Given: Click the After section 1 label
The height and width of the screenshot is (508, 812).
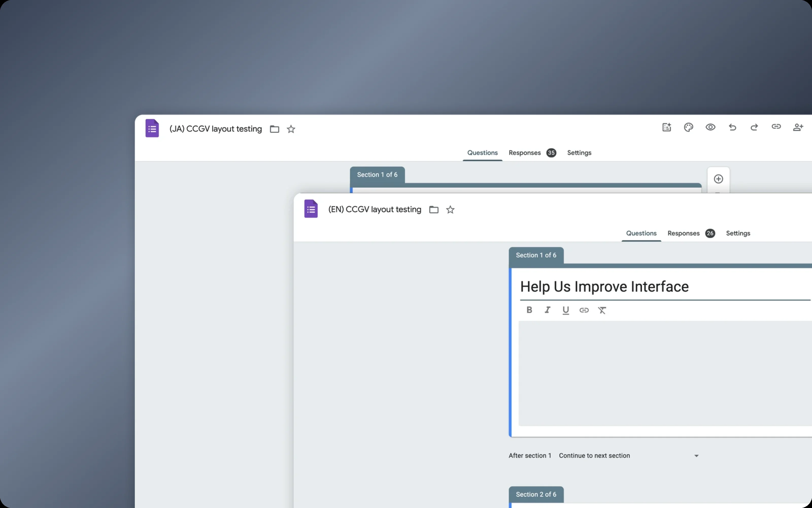Looking at the screenshot, I should click(x=530, y=456).
